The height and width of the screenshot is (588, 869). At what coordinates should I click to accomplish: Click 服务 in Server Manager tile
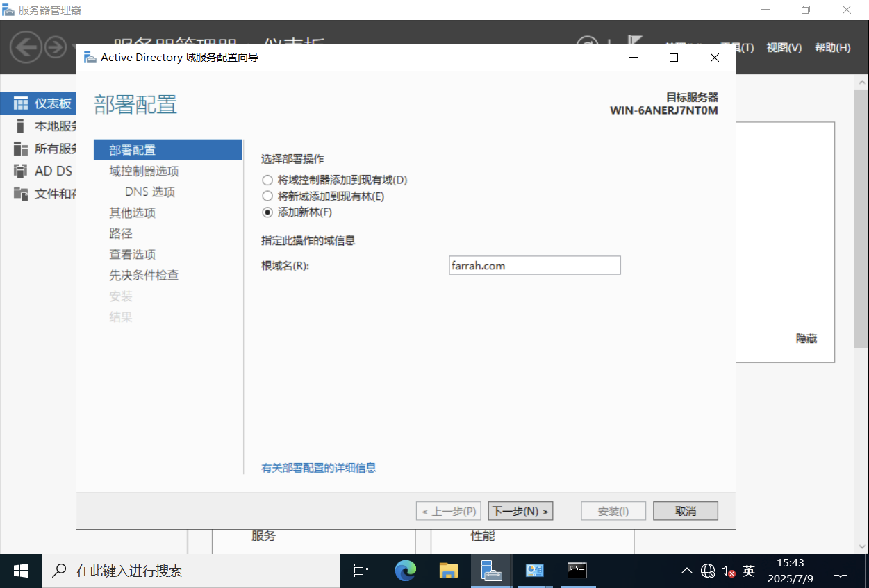(x=263, y=536)
